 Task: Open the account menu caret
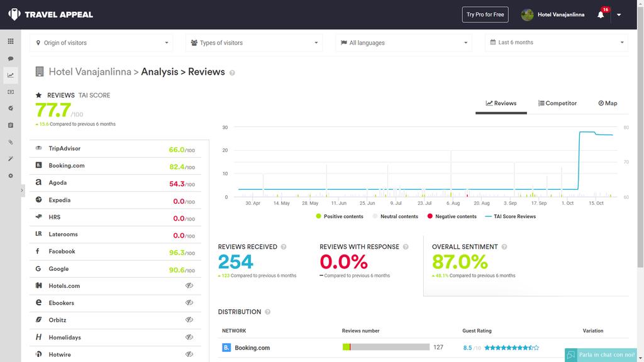[x=619, y=15]
